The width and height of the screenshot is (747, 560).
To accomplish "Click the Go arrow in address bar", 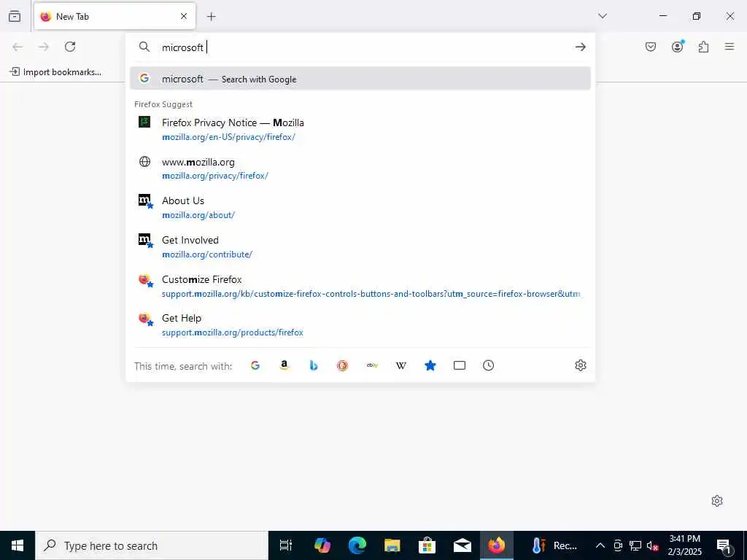I will click(580, 47).
